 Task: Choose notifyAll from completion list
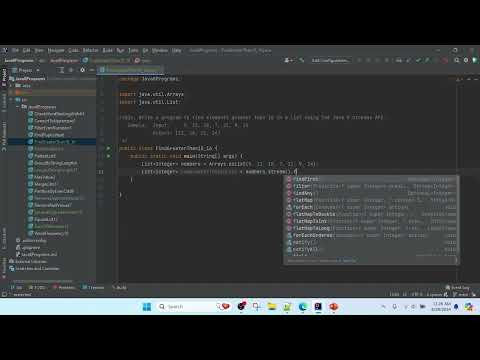[x=371, y=249]
